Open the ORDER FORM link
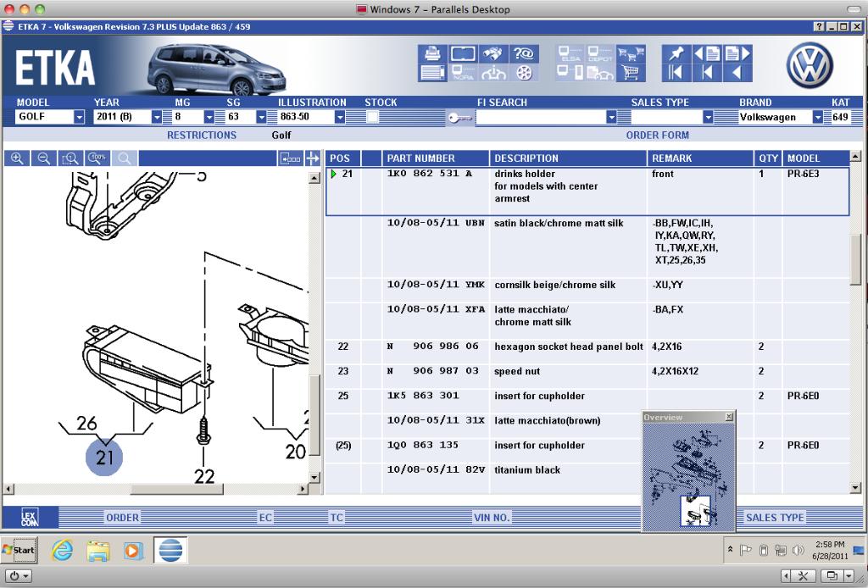 coord(658,135)
